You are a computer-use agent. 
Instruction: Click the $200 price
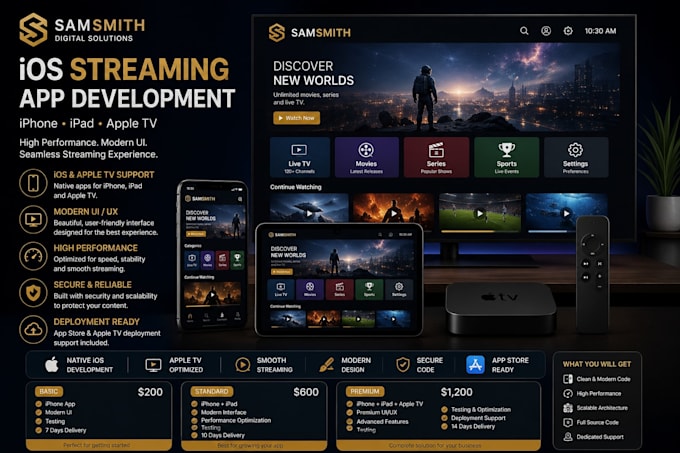click(150, 392)
